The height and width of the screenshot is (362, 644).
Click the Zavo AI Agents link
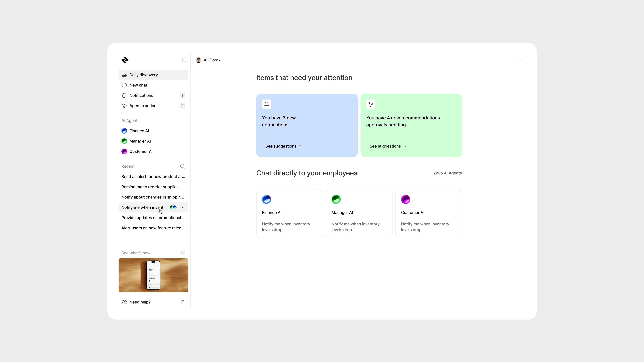447,173
